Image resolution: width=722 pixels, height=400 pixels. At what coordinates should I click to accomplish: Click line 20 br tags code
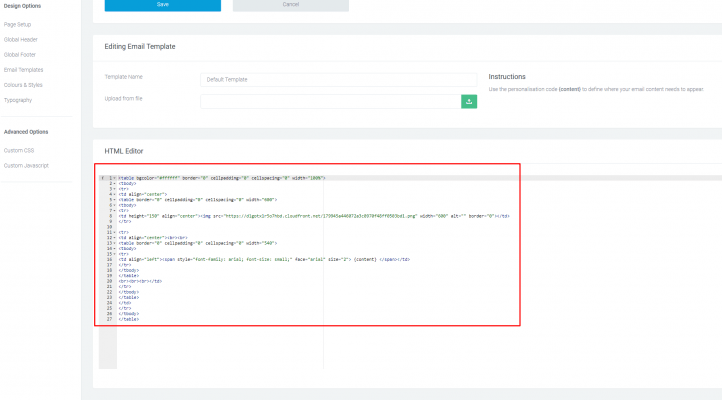click(140, 281)
